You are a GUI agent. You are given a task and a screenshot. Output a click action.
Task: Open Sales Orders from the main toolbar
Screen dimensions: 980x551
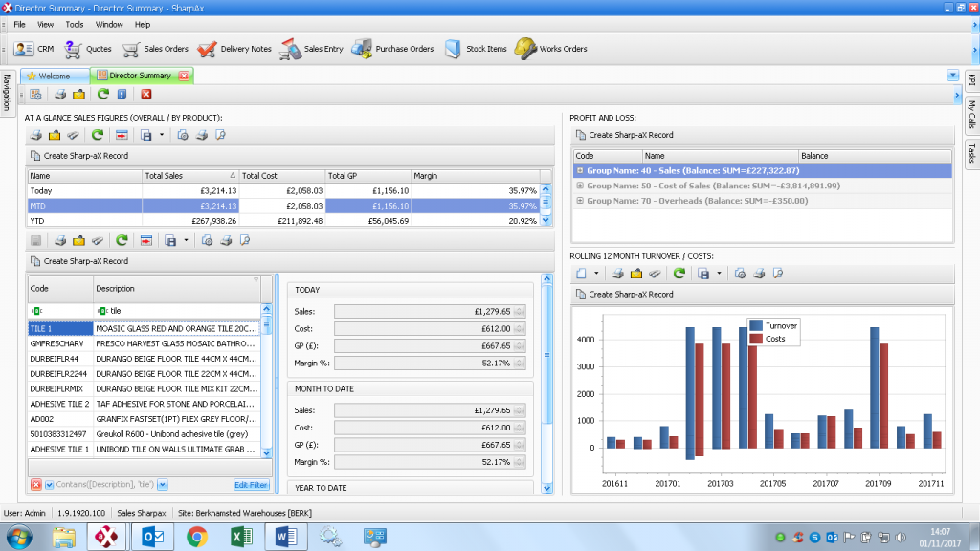coord(155,49)
